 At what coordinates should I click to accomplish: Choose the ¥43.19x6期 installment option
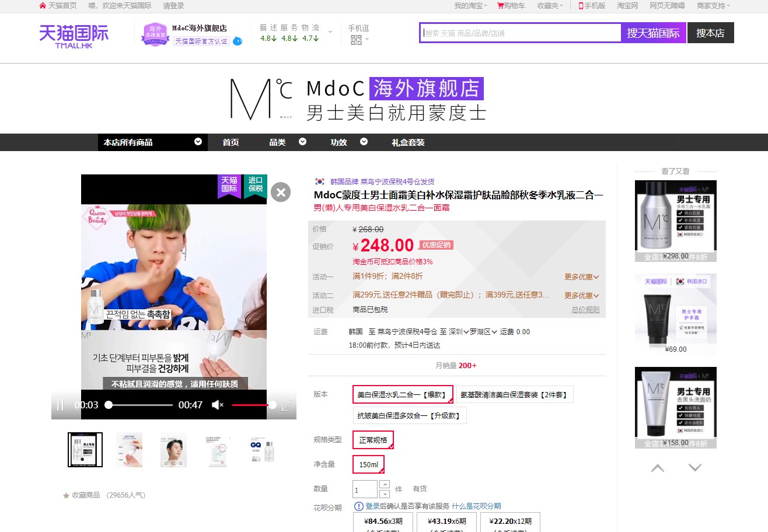[x=446, y=522]
